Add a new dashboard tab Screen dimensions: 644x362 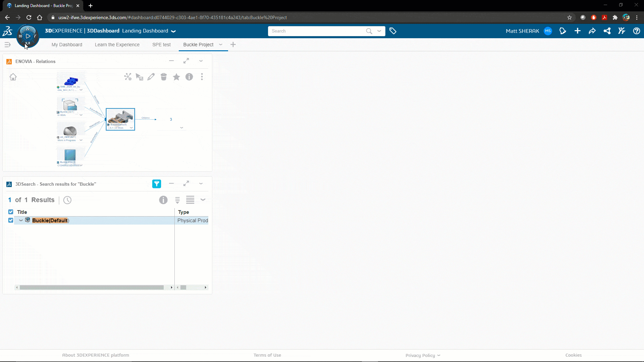tap(233, 45)
